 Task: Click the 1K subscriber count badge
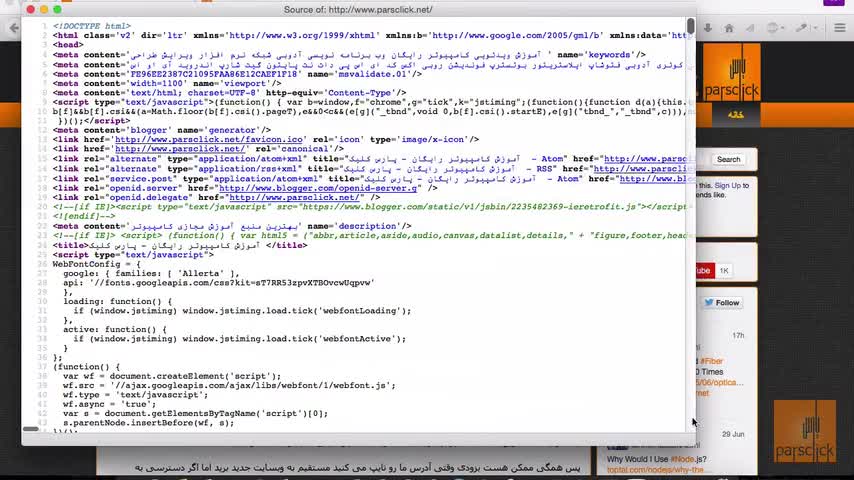(x=724, y=271)
